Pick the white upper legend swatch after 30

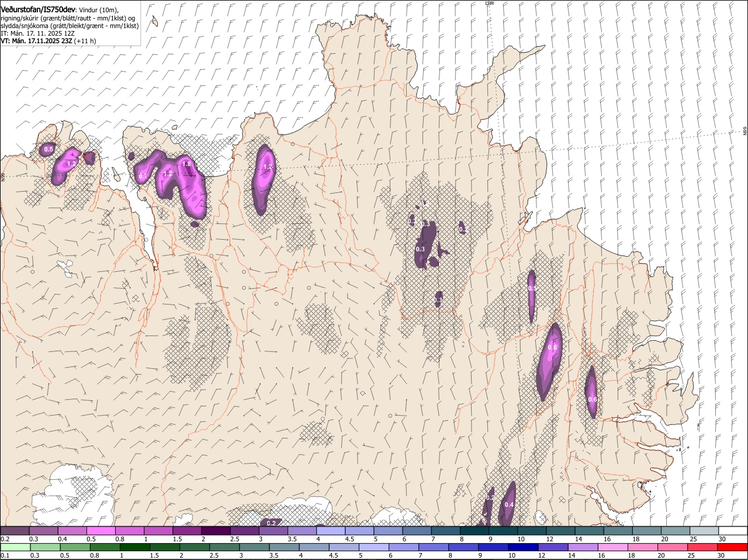[x=733, y=531]
